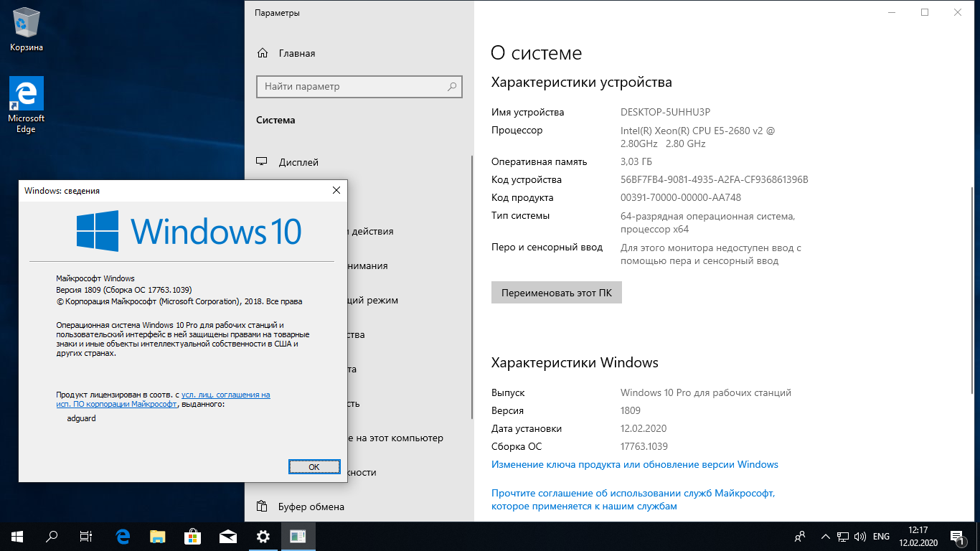This screenshot has width=980, height=551.
Task: Close the Windows: сведения dialog
Action: [336, 190]
